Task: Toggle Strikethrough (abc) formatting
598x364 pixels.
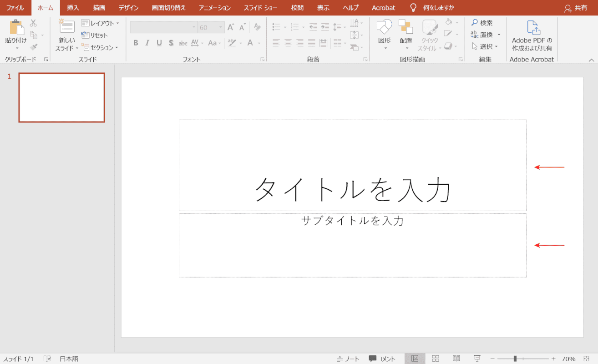Action: pos(183,43)
